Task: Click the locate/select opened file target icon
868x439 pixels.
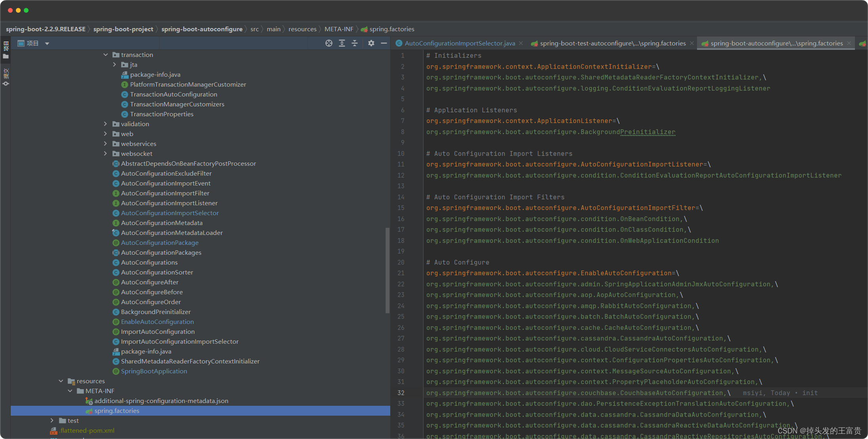Action: point(329,43)
